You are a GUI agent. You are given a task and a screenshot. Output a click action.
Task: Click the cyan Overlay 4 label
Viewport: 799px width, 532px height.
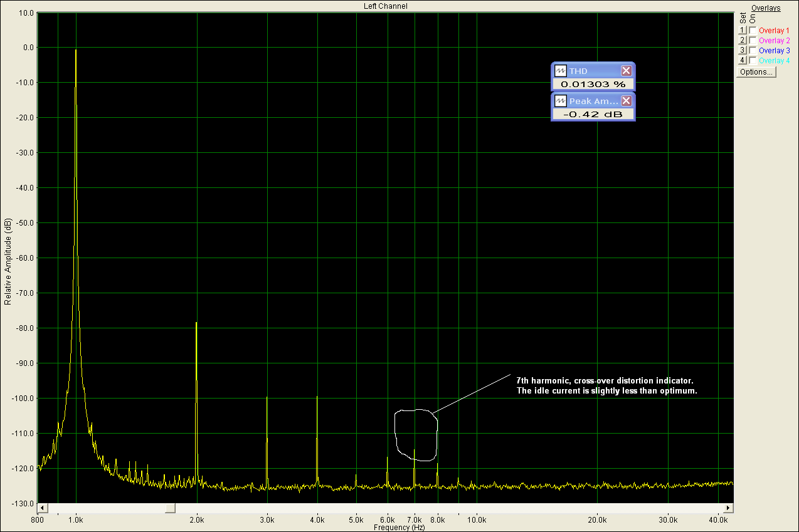(775, 61)
